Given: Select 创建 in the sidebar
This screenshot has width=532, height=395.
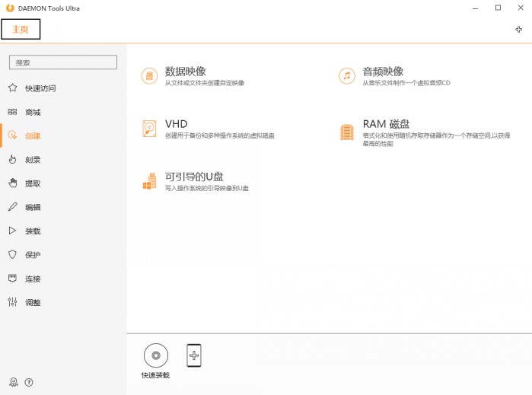Looking at the screenshot, I should pyautogui.click(x=33, y=136).
